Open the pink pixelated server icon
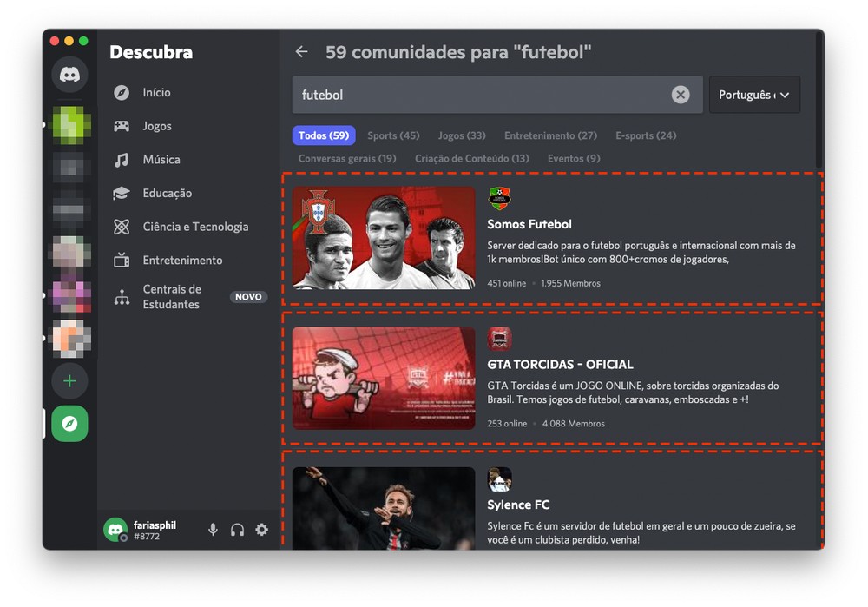868x607 pixels. 69,296
